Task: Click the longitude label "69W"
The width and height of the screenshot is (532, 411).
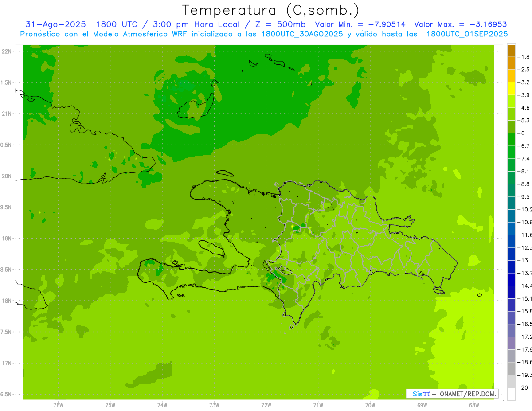Action: click(422, 405)
